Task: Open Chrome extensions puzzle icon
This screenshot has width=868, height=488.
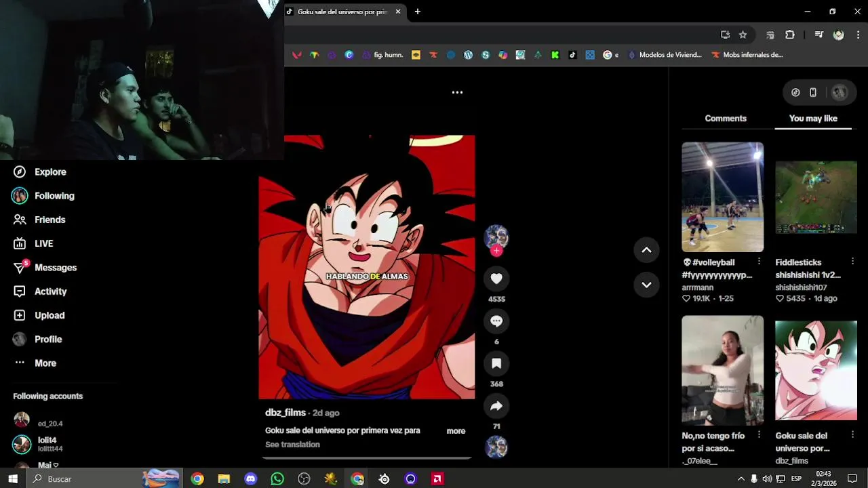Action: pos(790,35)
